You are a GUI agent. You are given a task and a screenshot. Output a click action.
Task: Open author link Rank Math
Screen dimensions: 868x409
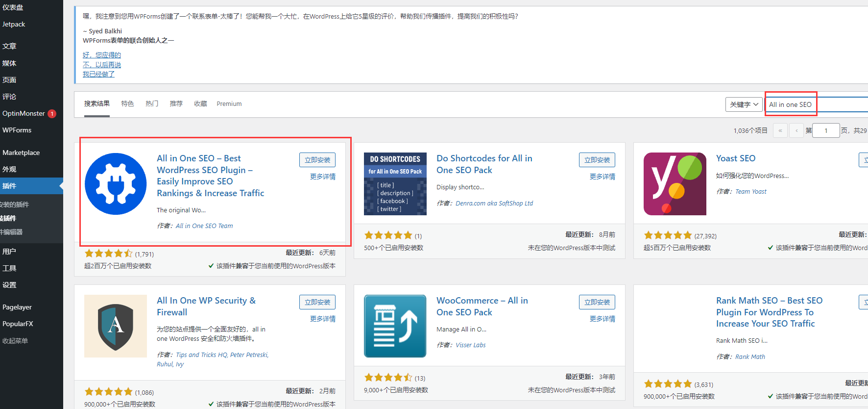(x=750, y=357)
